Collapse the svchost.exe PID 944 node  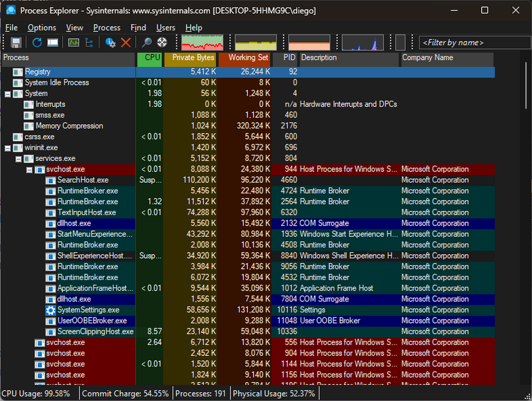tap(29, 170)
